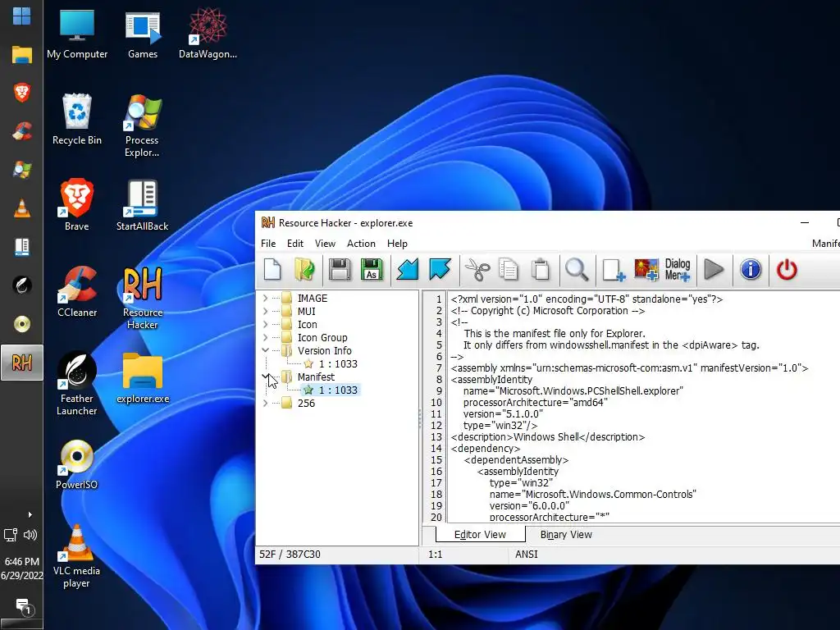Click the blue down-left arrow import icon
This screenshot has width=840, height=630.
tap(408, 269)
